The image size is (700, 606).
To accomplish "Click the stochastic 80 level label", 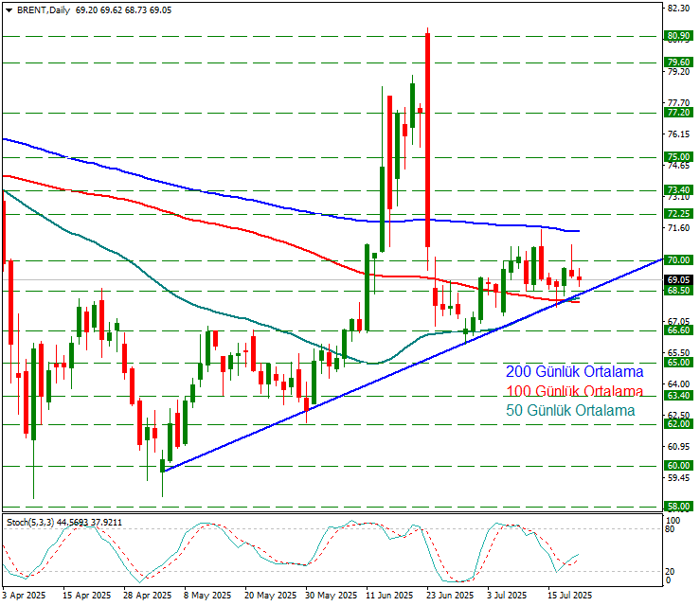I will click(x=670, y=529).
